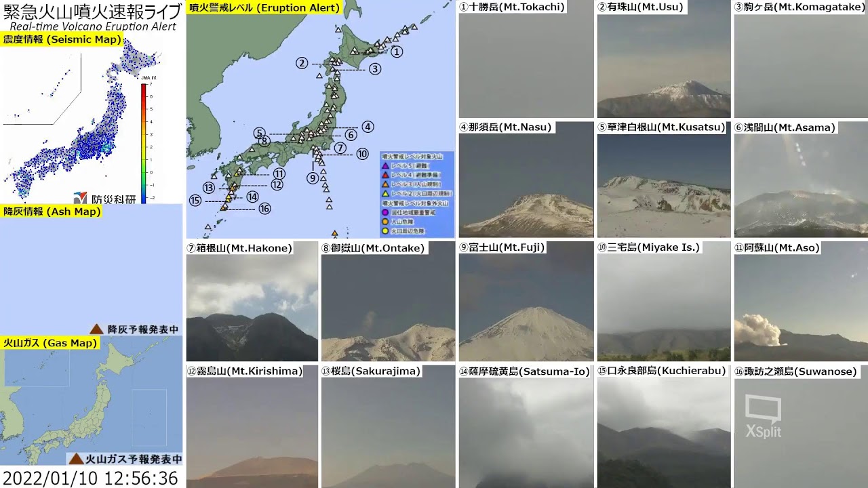Screen dimensions: 868x488
Task: Click the 防災科研 logo on seismic map
Action: coord(105,198)
